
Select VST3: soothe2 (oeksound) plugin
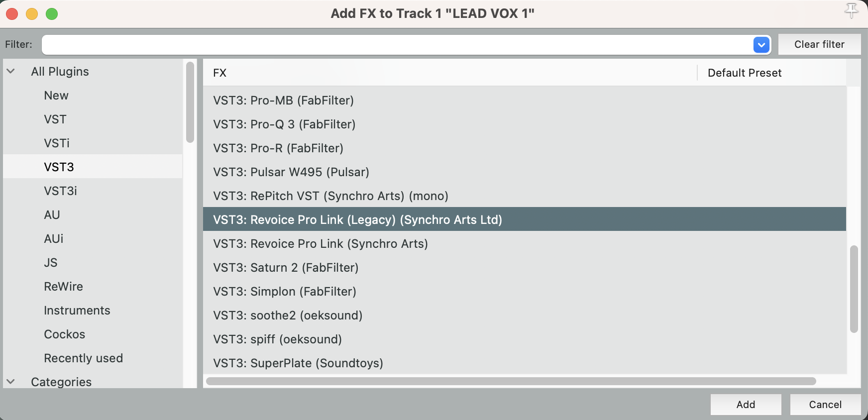click(288, 315)
